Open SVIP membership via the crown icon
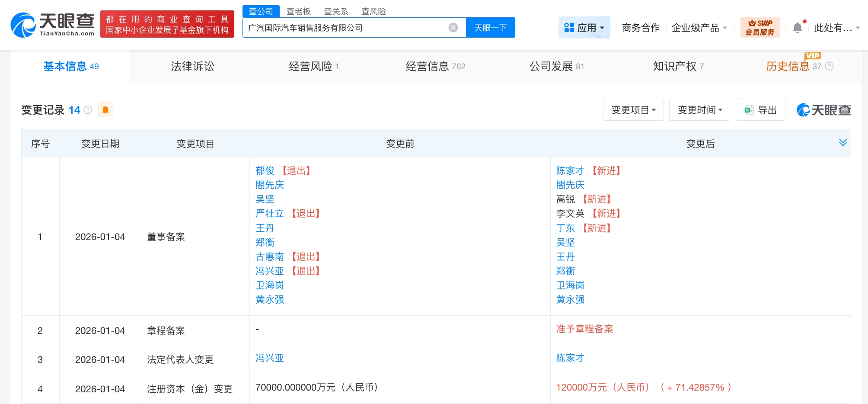 click(x=760, y=27)
